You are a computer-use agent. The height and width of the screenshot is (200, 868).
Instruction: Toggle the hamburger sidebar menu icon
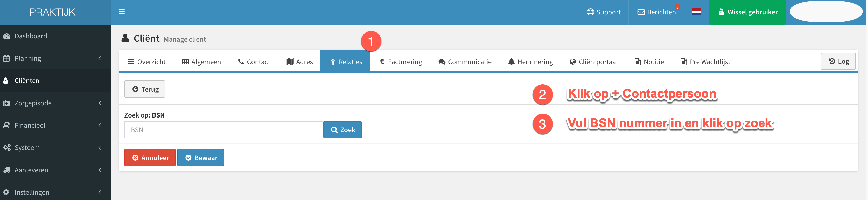coord(122,12)
